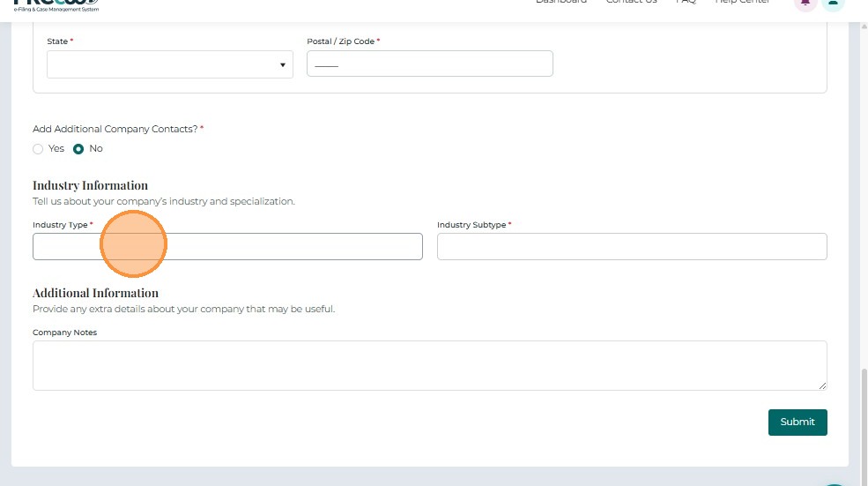Focus the Postal / Zip Code input box

[x=429, y=64]
